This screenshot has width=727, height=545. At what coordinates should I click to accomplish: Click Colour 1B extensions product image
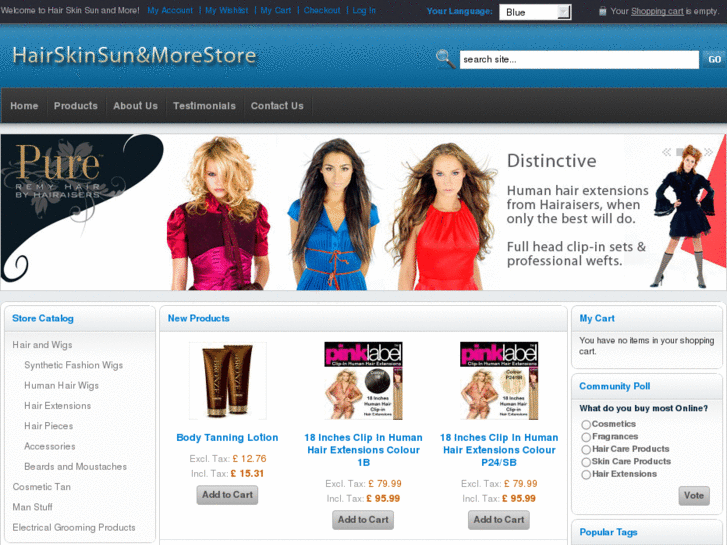(363, 381)
